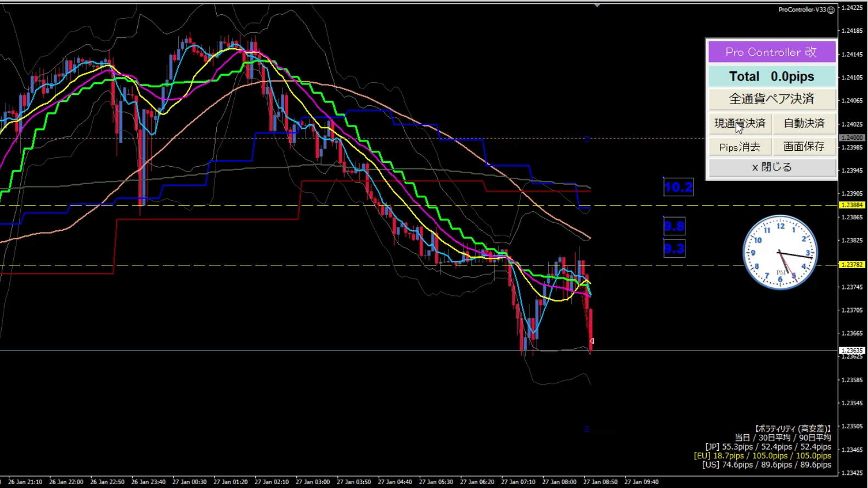Viewport: 868px width, 488px height.
Task: Click the ボラティリティ (高安差) heading
Action: pyautogui.click(x=792, y=429)
